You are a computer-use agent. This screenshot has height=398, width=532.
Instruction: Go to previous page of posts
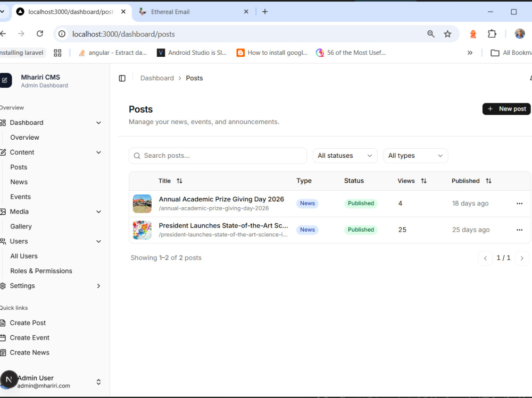[x=485, y=258]
